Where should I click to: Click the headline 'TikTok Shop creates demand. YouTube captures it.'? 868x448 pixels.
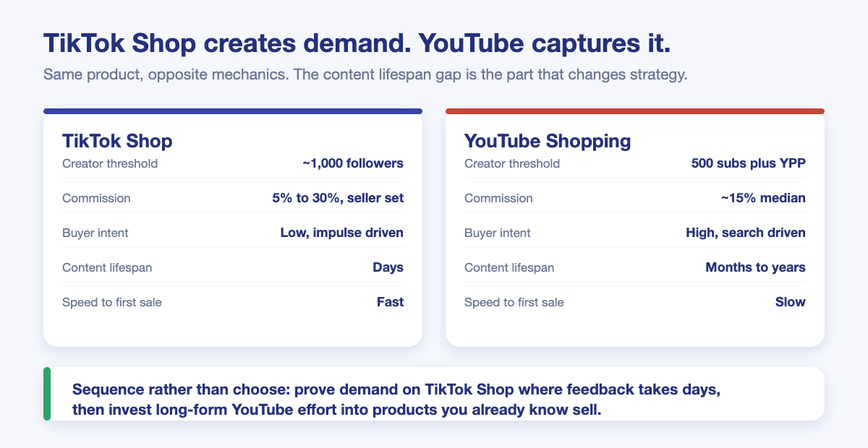[357, 43]
